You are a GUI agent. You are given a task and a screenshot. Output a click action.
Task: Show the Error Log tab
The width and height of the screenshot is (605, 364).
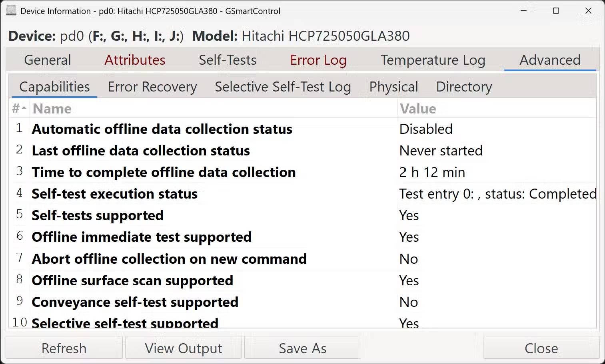[x=318, y=60]
